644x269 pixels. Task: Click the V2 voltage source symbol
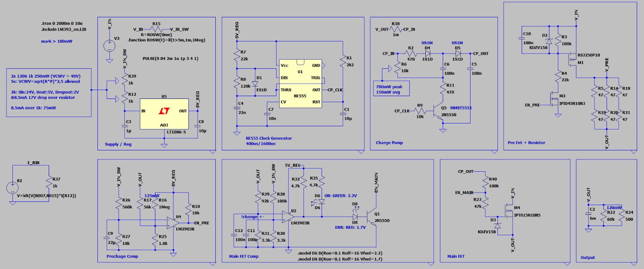pyautogui.click(x=109, y=46)
